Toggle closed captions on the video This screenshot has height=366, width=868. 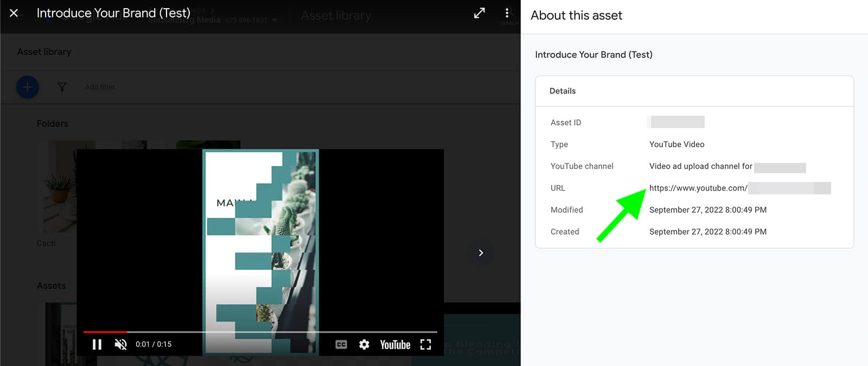coord(341,344)
